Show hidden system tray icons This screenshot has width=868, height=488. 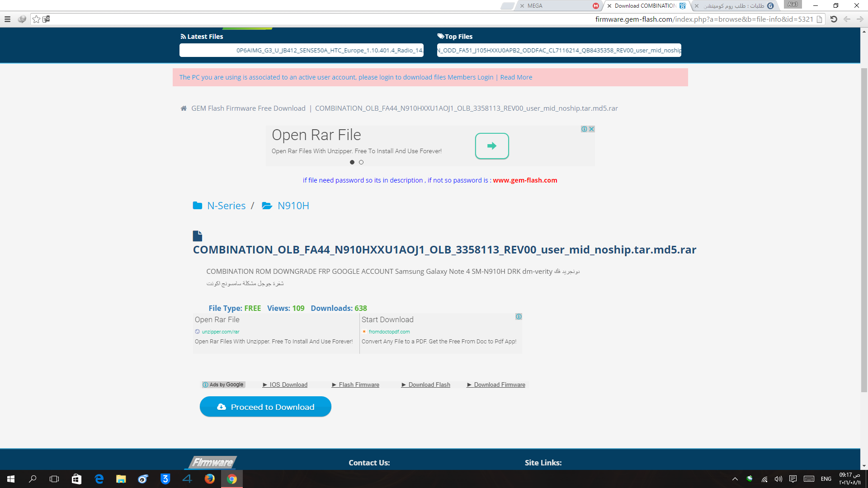735,479
